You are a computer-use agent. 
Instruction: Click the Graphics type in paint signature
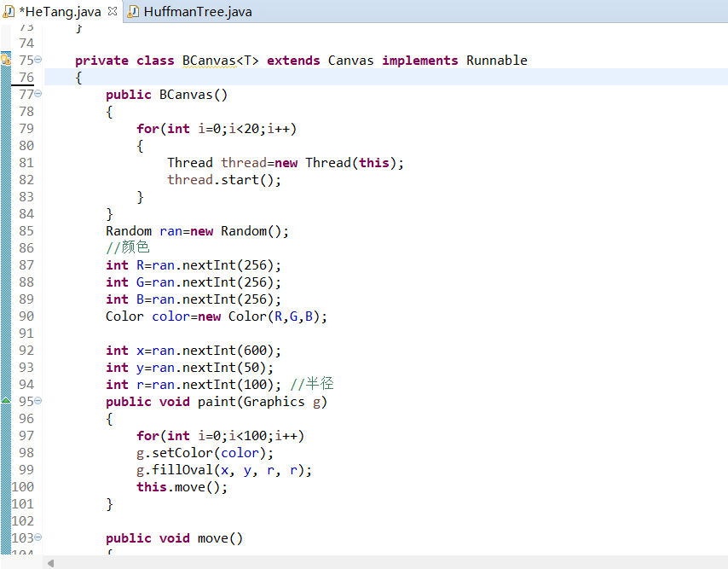tap(274, 402)
